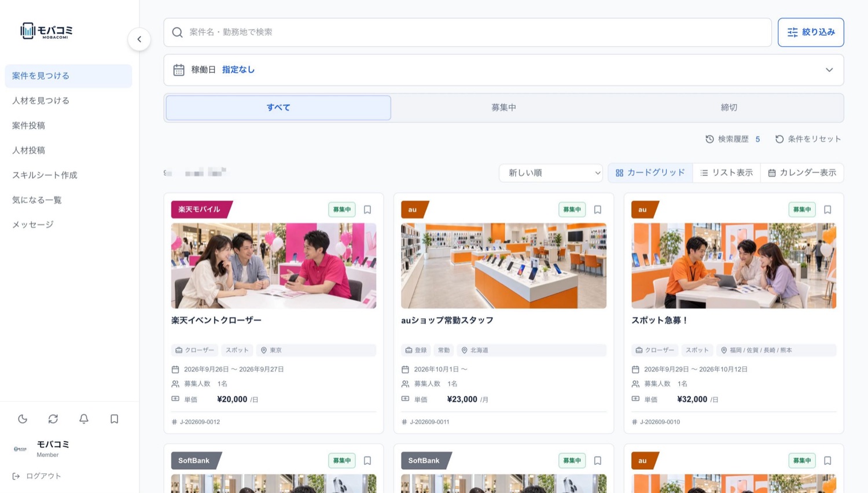The image size is (868, 493).
Task: Click 条件をリセット to reset filters
Action: click(808, 139)
